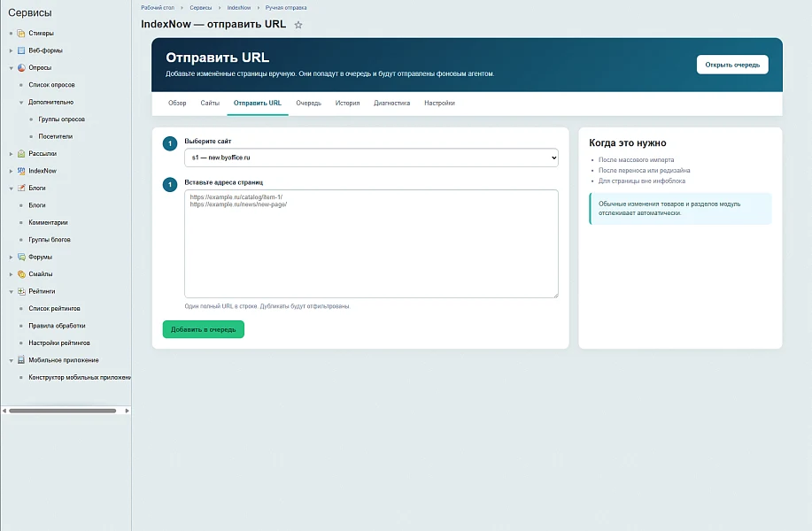This screenshot has width=812, height=531.
Task: Click the IndexNow icon in sidebar
Action: pyautogui.click(x=21, y=171)
